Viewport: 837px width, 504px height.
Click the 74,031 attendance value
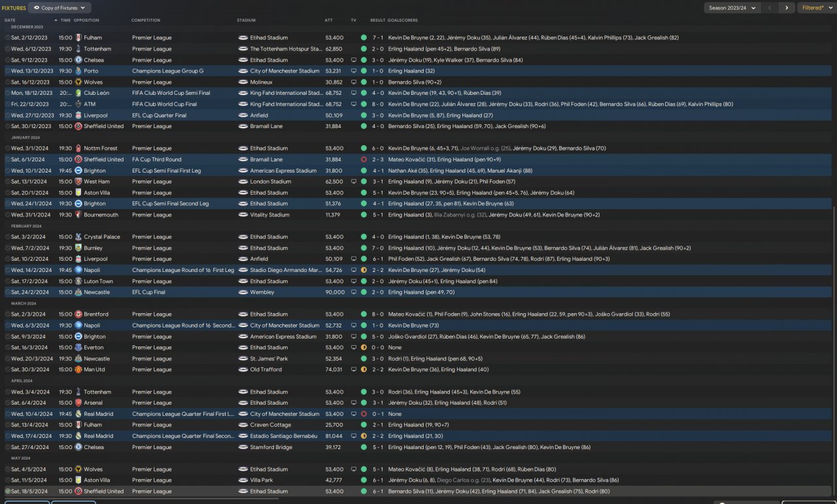[x=333, y=370]
